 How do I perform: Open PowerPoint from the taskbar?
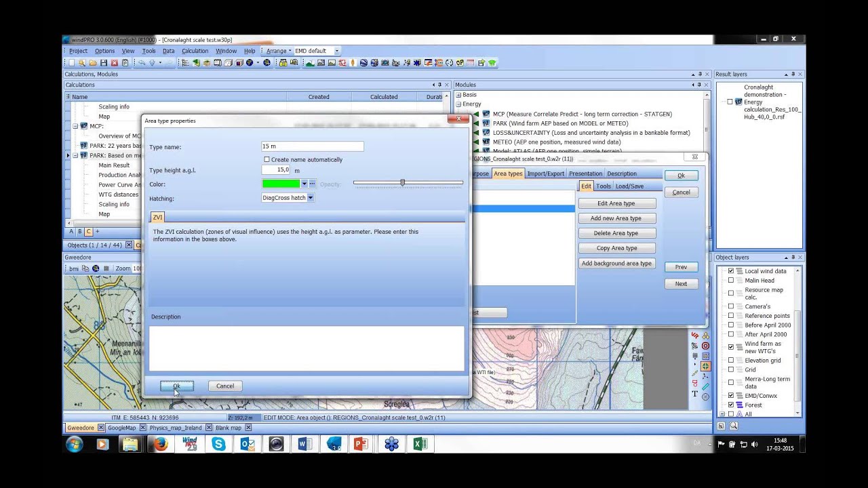click(x=361, y=444)
